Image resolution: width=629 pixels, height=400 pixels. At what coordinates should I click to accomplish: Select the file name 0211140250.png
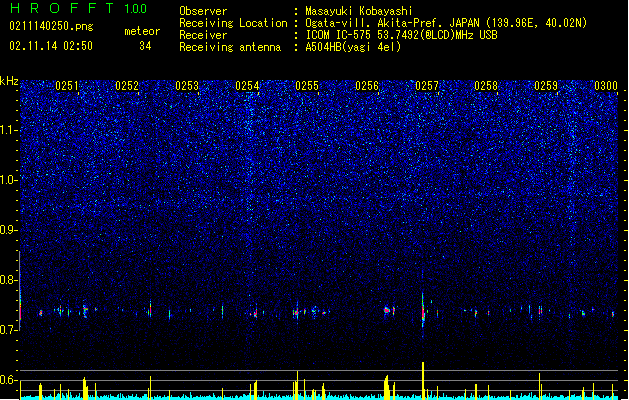(x=51, y=26)
